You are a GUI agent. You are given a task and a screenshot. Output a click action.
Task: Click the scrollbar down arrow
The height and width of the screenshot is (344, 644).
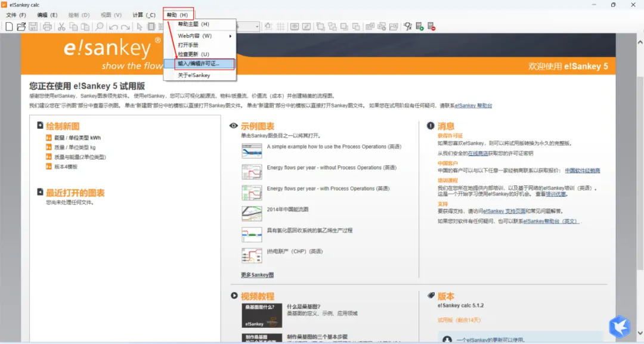tap(640, 333)
